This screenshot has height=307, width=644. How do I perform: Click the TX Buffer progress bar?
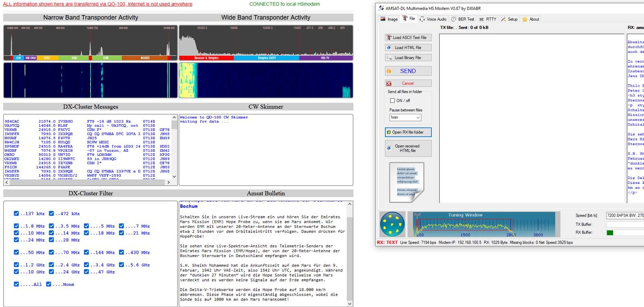(625, 224)
